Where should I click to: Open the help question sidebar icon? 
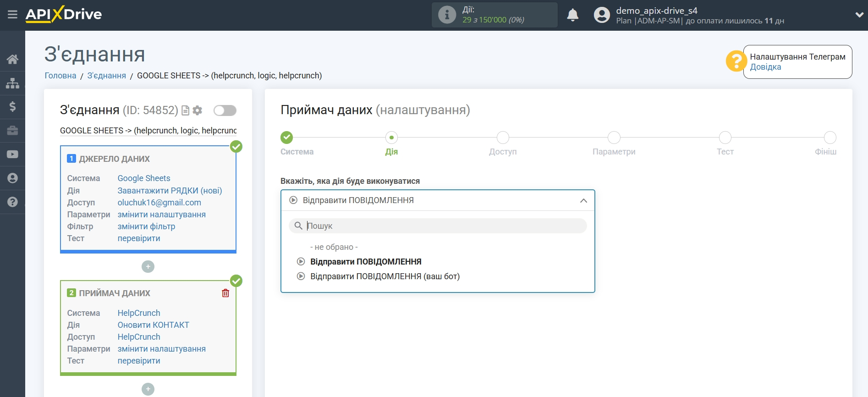12,202
